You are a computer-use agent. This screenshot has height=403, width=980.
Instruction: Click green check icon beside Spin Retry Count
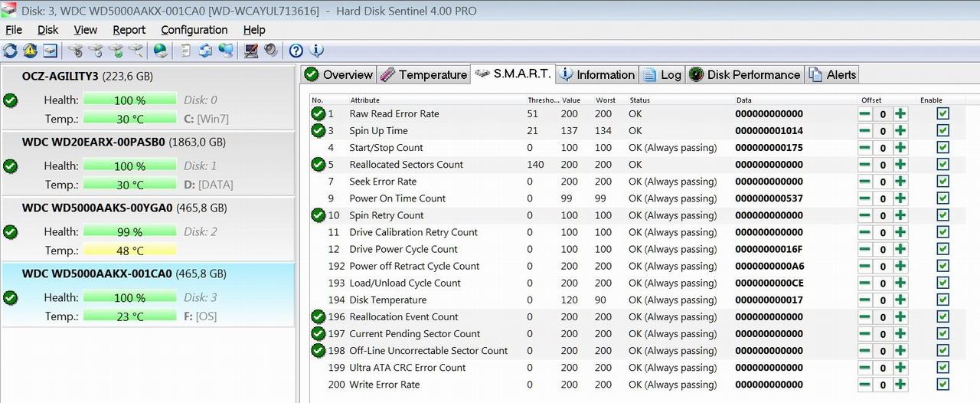tap(318, 215)
